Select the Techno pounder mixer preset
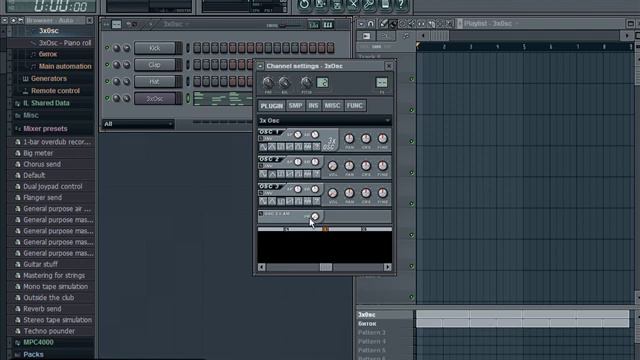Image resolution: width=640 pixels, height=360 pixels. [49, 331]
